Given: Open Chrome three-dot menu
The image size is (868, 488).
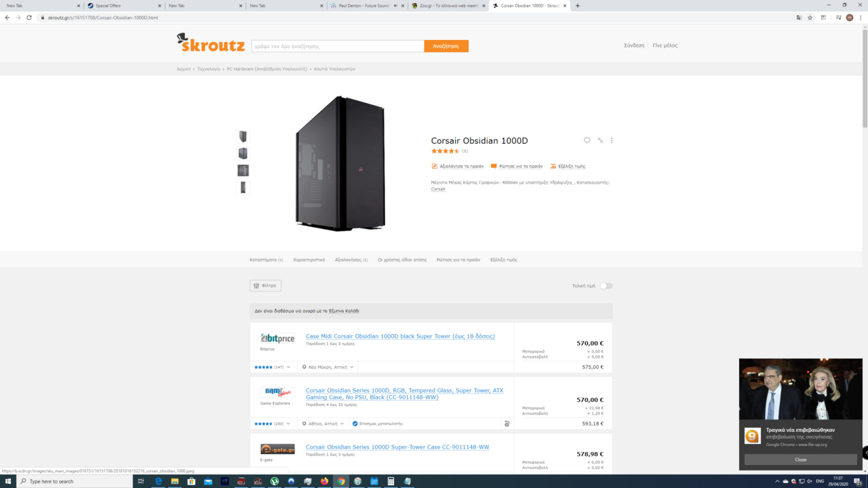Looking at the screenshot, I should [861, 18].
